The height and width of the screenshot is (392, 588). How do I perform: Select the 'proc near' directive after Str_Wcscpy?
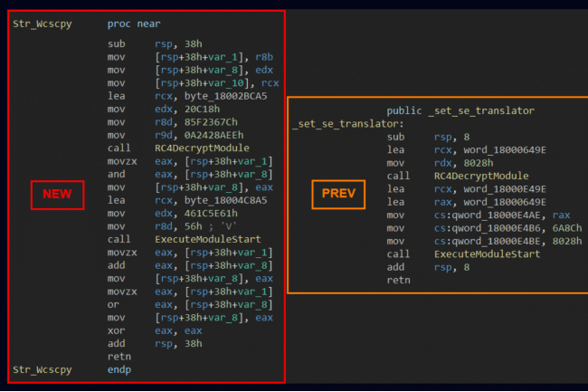coord(134,24)
